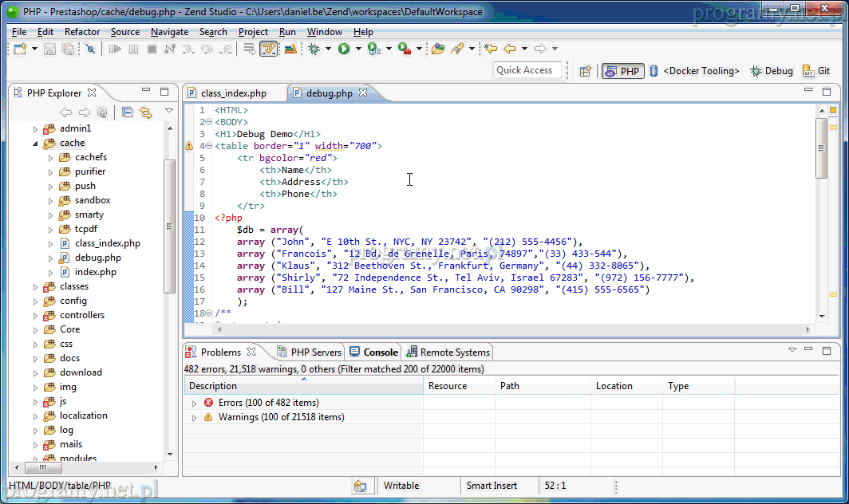
Task: Open the PHP Explorer view menu dropdown
Action: [x=169, y=111]
